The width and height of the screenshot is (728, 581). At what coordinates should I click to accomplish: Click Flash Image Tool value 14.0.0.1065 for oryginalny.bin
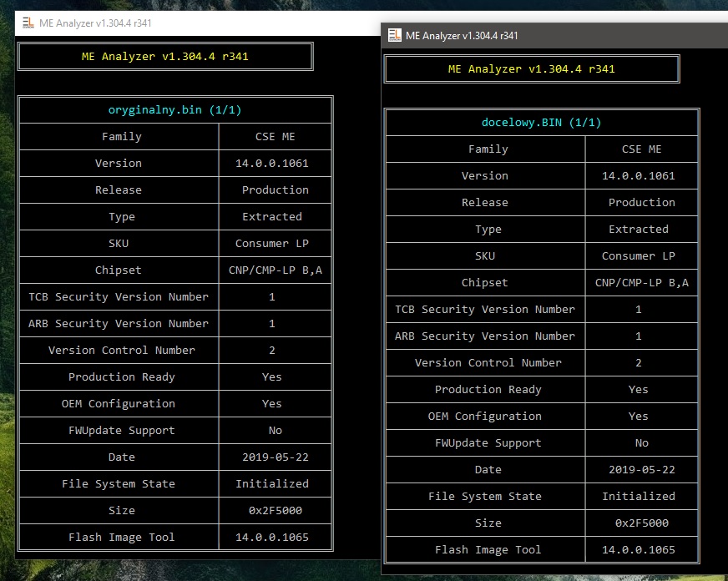tap(272, 537)
